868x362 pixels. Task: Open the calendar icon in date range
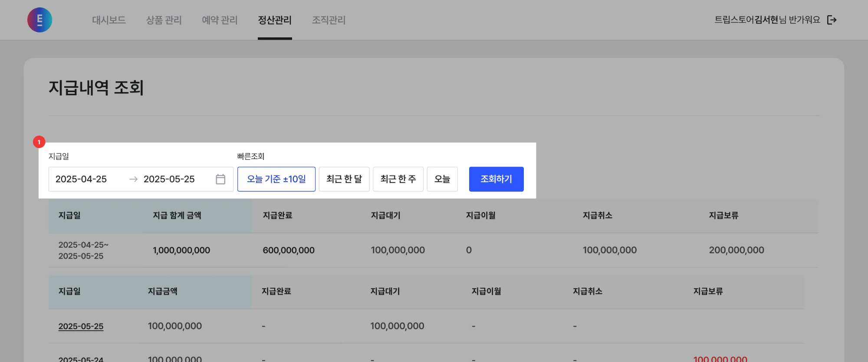pos(220,179)
